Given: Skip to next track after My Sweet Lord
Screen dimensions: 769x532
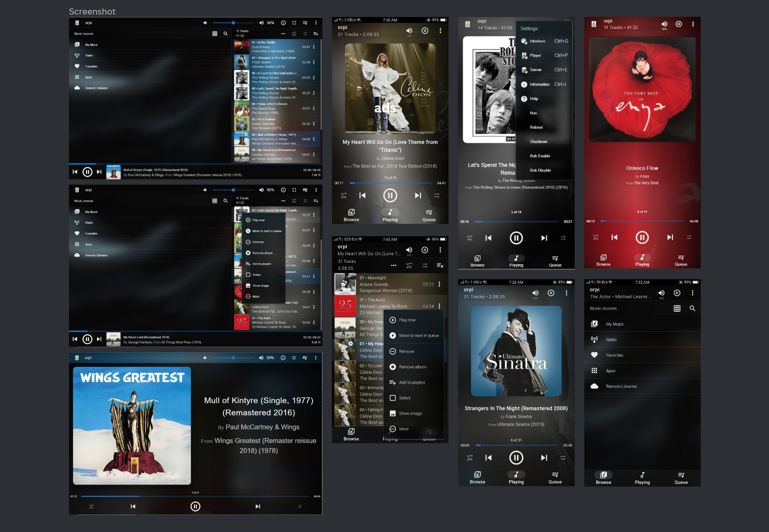Looking at the screenshot, I should (x=99, y=339).
